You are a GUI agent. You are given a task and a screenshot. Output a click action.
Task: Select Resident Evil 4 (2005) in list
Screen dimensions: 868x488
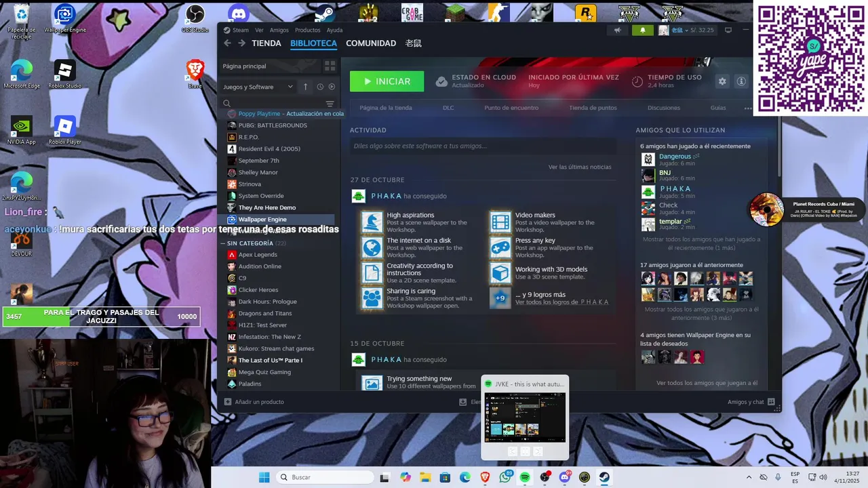point(269,149)
